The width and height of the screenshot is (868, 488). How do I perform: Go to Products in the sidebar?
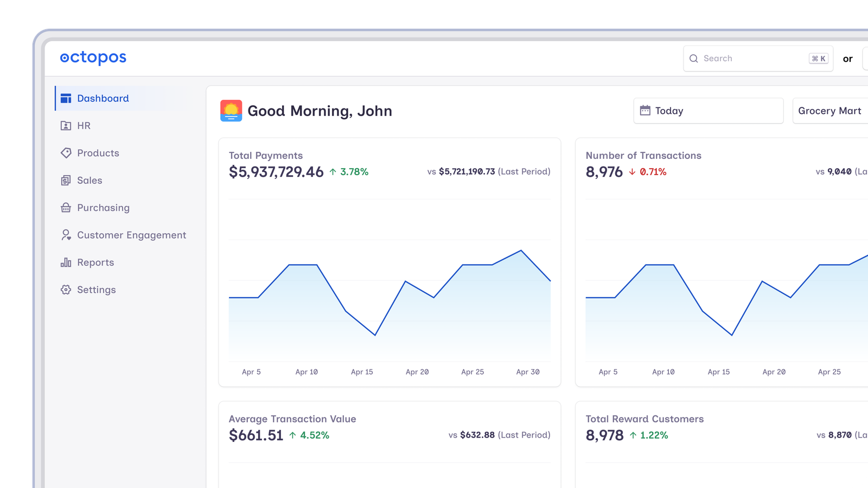pyautogui.click(x=122, y=153)
